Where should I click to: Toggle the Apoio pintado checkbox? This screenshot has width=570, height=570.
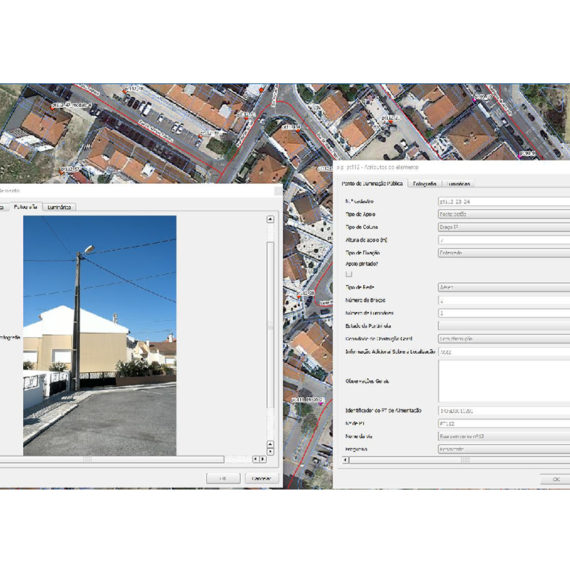(349, 274)
